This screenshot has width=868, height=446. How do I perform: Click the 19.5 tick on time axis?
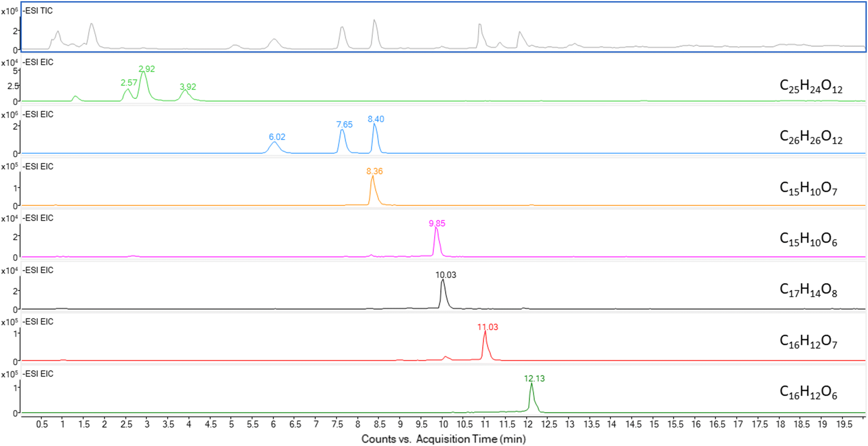844,424
